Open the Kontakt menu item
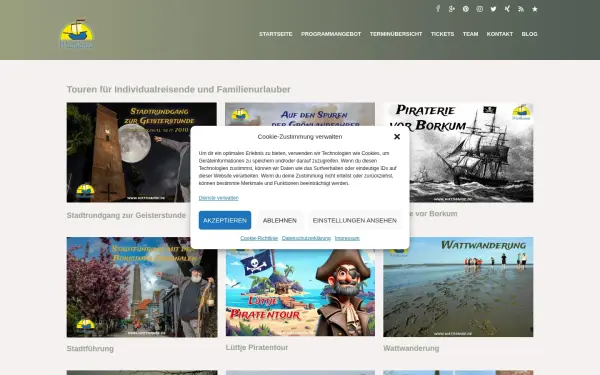The width and height of the screenshot is (600, 375). pyautogui.click(x=500, y=34)
